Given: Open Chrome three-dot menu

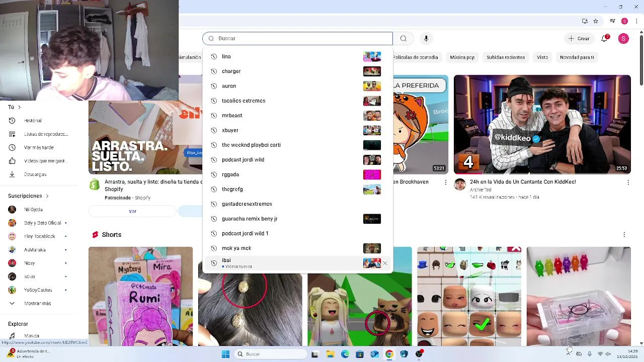Looking at the screenshot, I should 636,21.
